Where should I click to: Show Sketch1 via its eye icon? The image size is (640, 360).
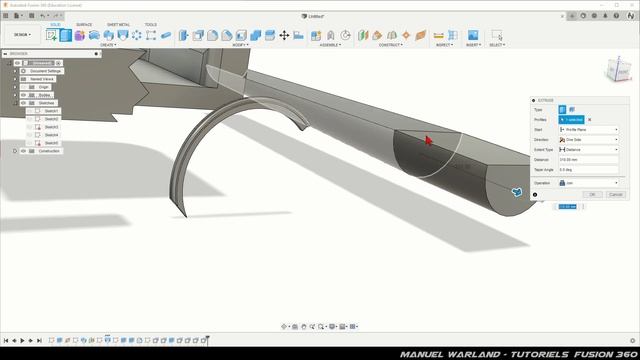coord(30,111)
